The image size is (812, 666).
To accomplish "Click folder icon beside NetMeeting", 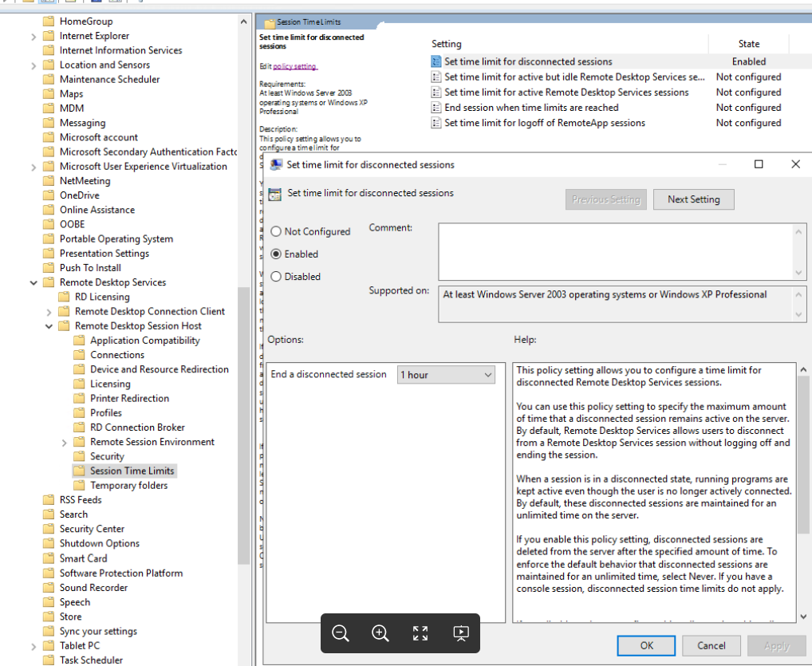I will click(x=49, y=181).
